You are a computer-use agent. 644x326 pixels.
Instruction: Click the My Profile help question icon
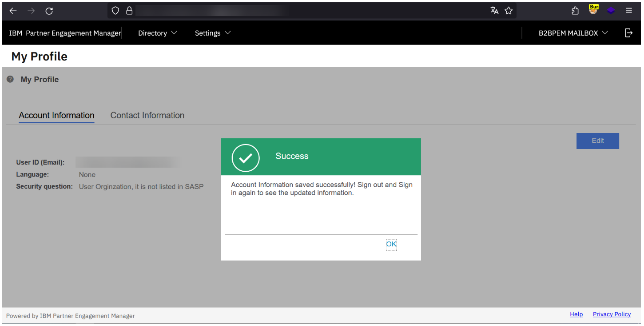[x=10, y=79]
